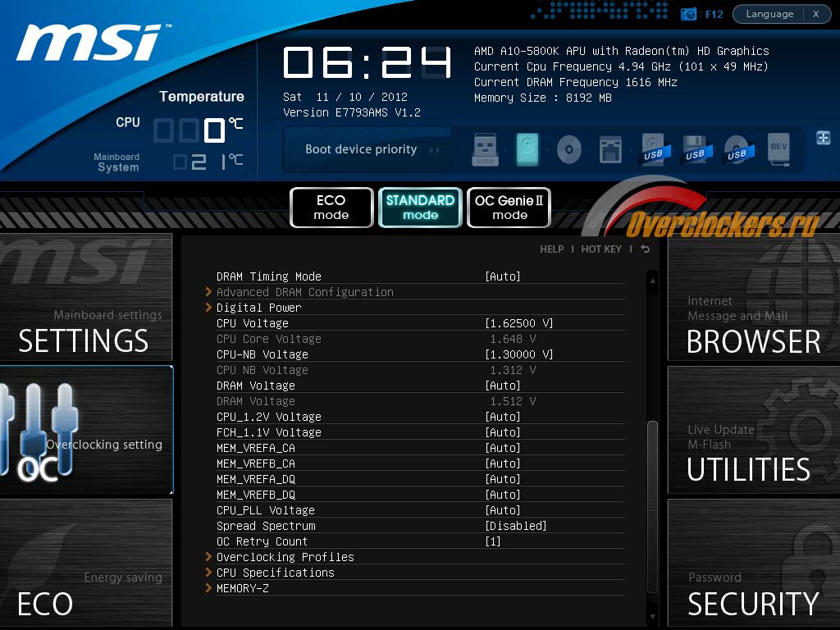Click the settings list scroll down arrow
This screenshot has width=840, height=630.
(x=652, y=617)
